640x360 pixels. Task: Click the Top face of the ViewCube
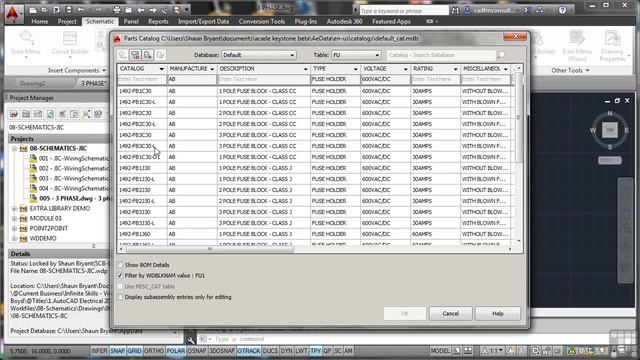click(610, 130)
